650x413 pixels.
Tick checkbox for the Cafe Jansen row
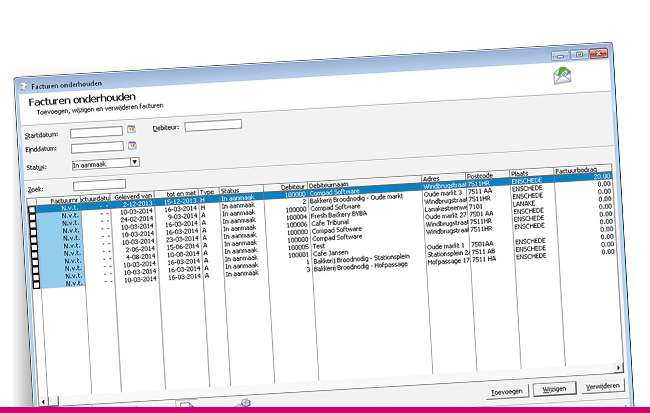coord(35,270)
